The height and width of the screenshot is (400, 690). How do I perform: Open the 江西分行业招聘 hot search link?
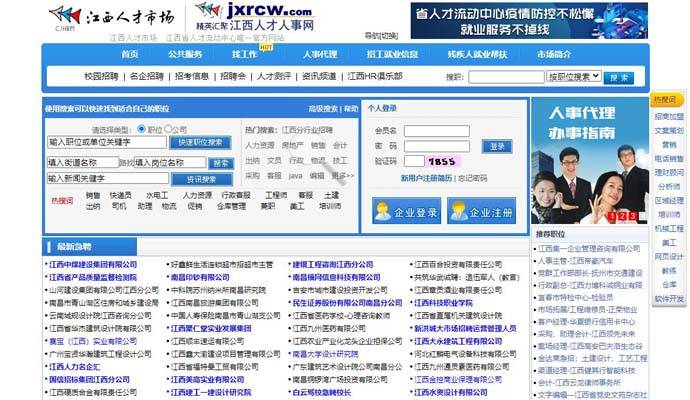click(307, 130)
